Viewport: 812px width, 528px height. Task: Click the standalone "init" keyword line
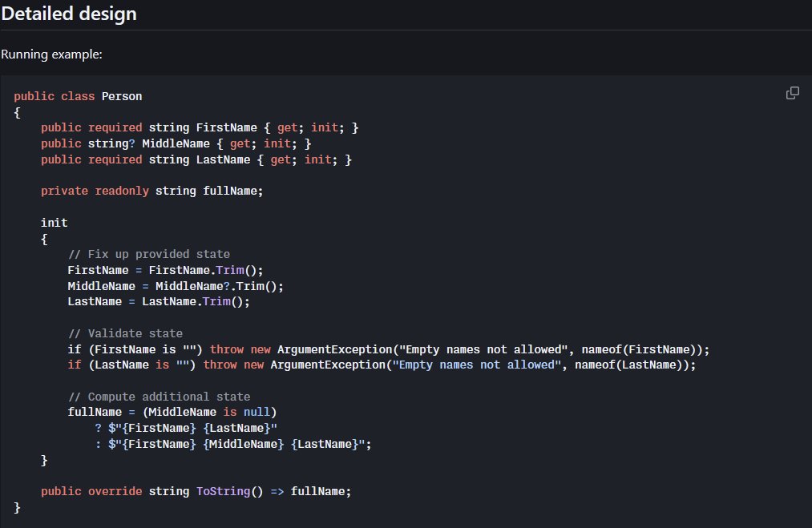coord(55,223)
